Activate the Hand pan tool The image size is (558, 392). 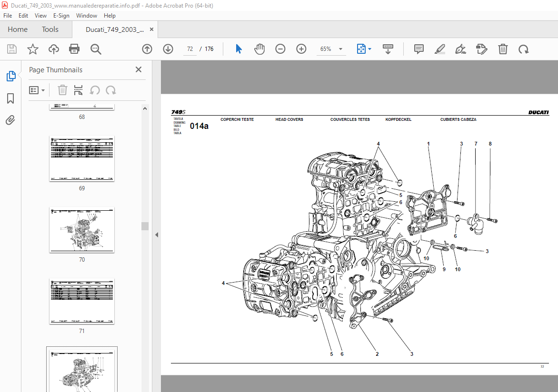pos(259,49)
